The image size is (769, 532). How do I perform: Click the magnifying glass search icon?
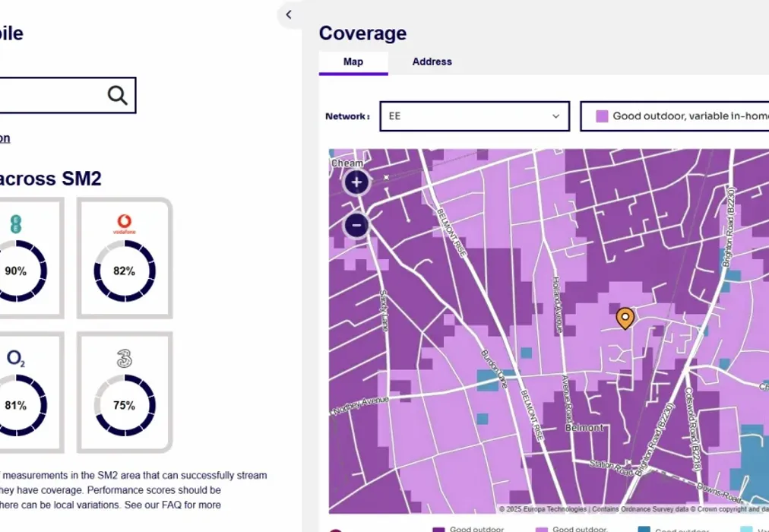pos(117,95)
